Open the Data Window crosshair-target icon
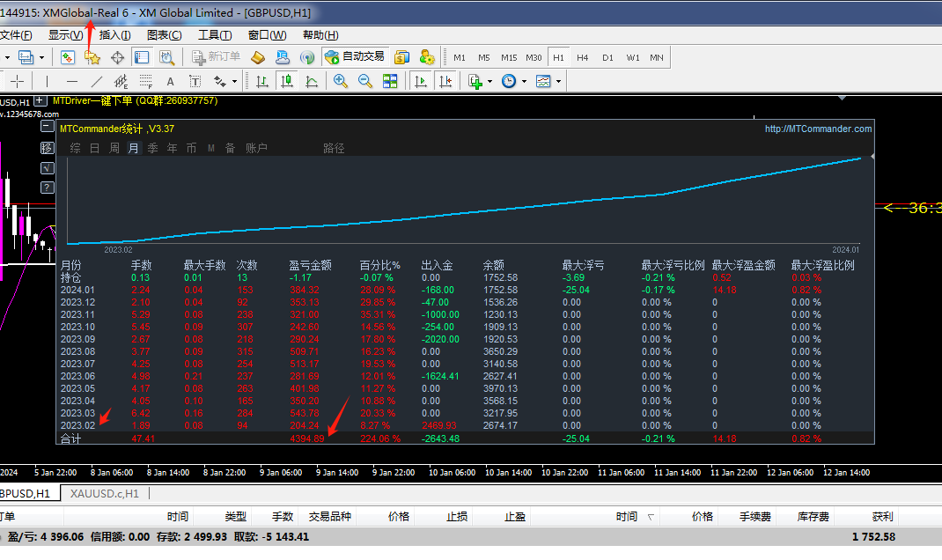This screenshot has width=942, height=560. [x=117, y=57]
